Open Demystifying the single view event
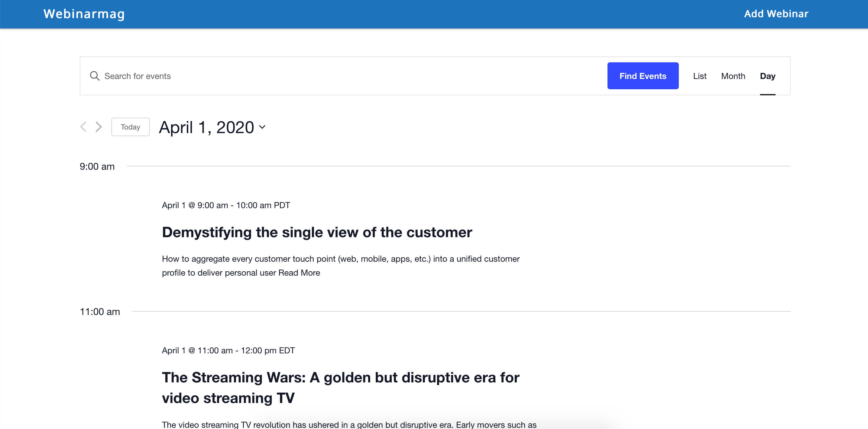 317,232
